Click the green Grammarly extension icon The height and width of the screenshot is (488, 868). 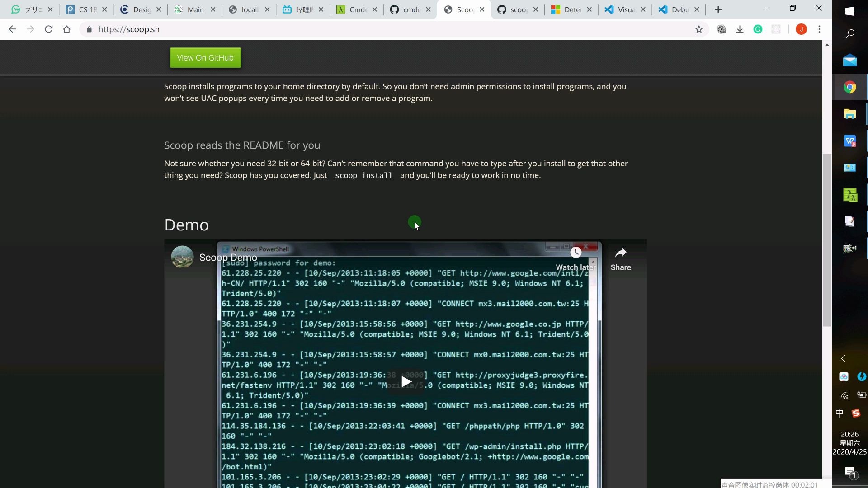point(758,29)
